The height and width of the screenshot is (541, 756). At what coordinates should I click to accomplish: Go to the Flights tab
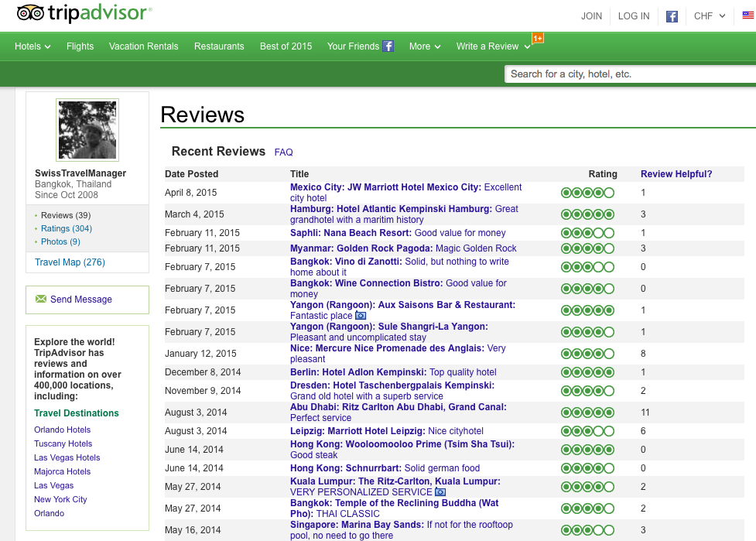coord(80,46)
